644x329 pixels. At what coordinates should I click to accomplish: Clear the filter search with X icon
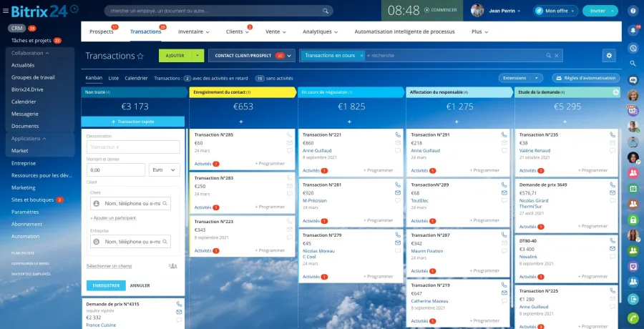[x=557, y=56]
